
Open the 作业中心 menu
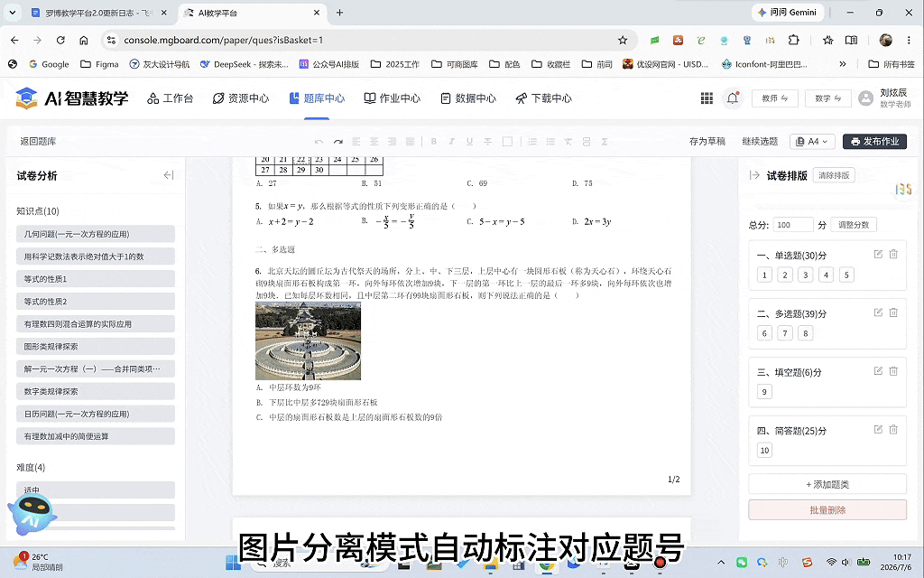coord(393,98)
